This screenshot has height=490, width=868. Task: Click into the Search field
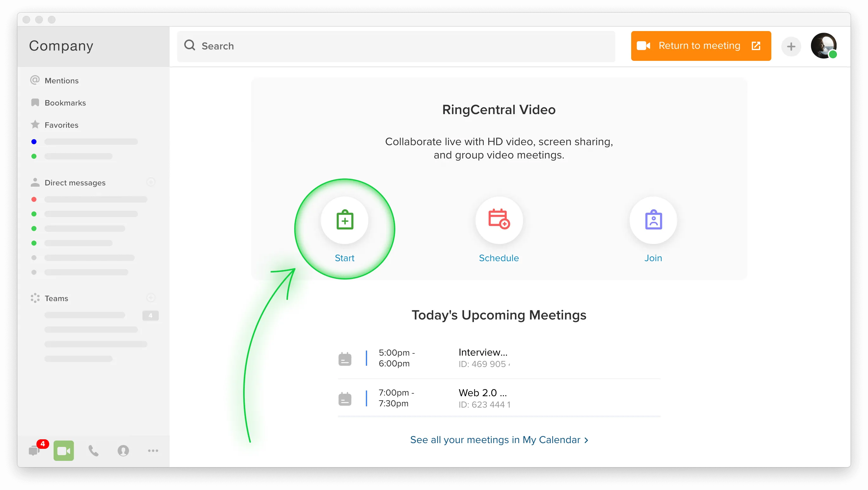tap(396, 46)
